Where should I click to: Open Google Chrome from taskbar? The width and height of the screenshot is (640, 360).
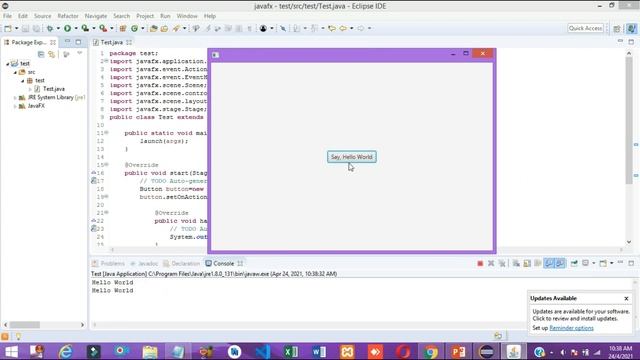tap(431, 351)
